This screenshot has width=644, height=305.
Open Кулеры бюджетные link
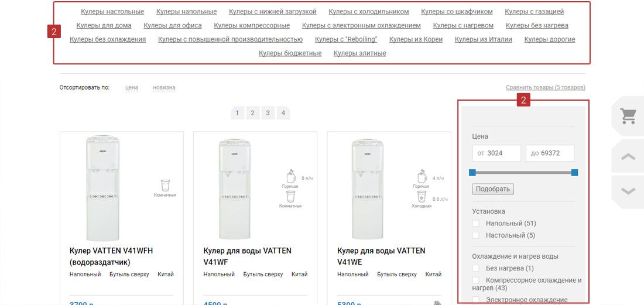pyautogui.click(x=290, y=53)
